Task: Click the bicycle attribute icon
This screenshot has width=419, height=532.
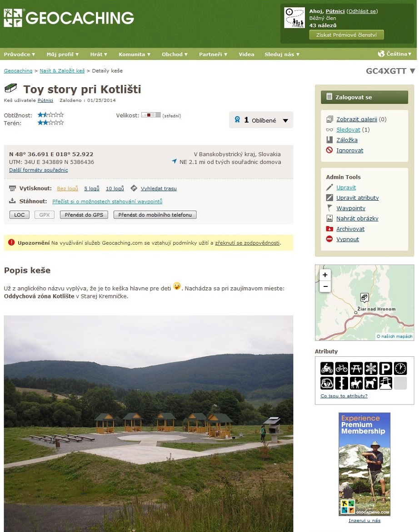Action: [x=342, y=368]
